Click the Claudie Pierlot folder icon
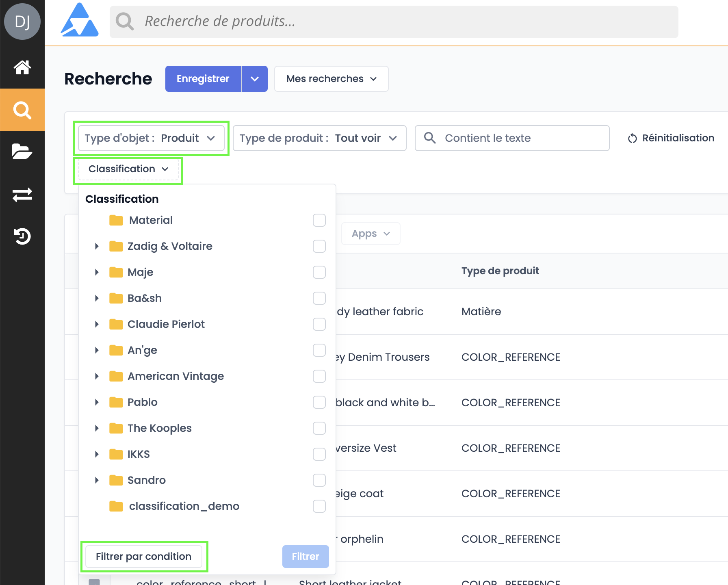 [116, 324]
